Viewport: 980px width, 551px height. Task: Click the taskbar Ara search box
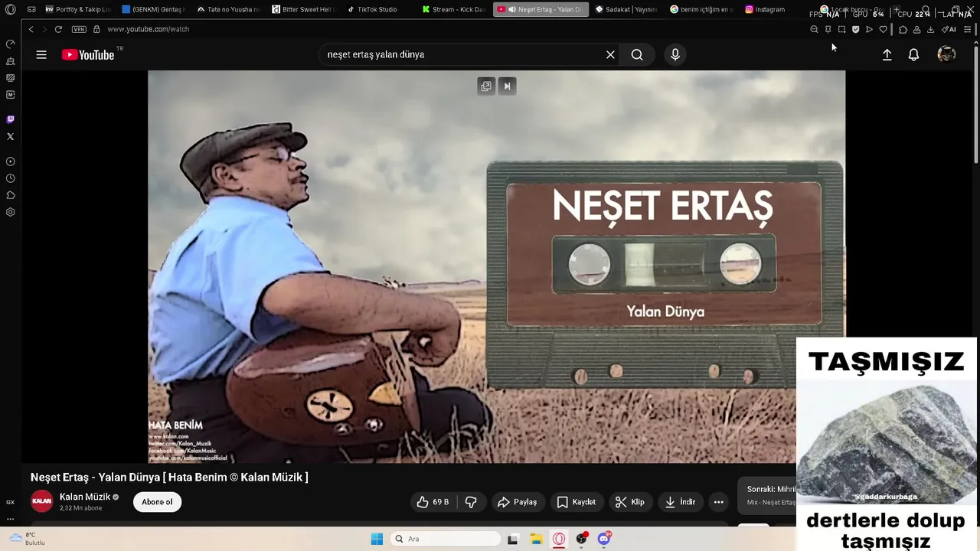point(445,539)
